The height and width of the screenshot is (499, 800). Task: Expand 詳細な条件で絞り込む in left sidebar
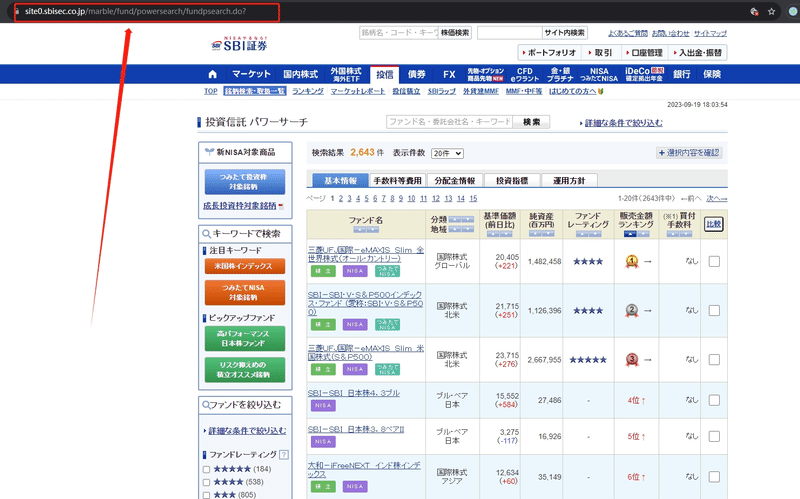click(247, 431)
